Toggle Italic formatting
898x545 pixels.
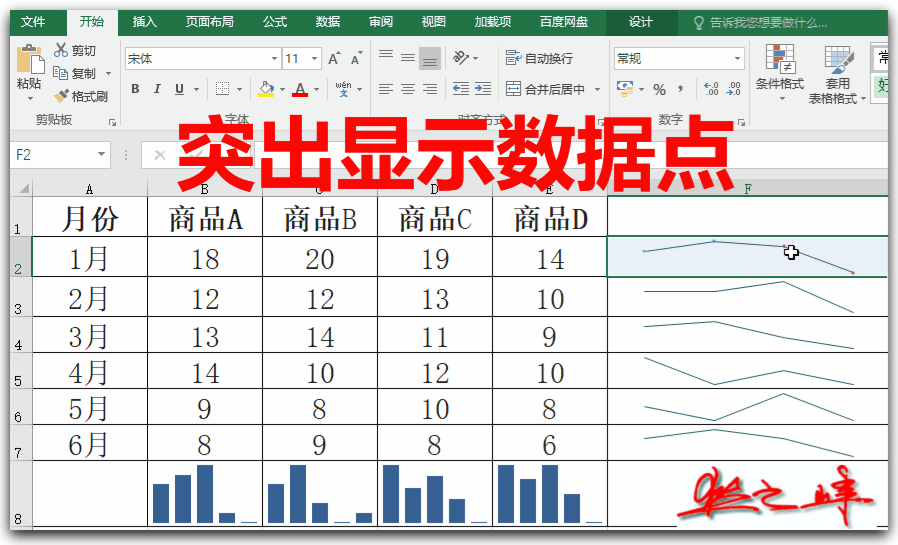[157, 89]
